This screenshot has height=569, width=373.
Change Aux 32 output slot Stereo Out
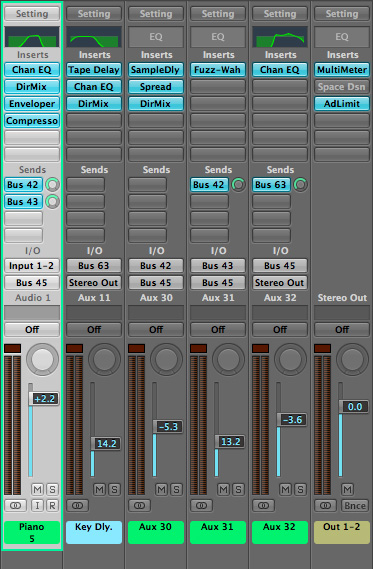[280, 283]
